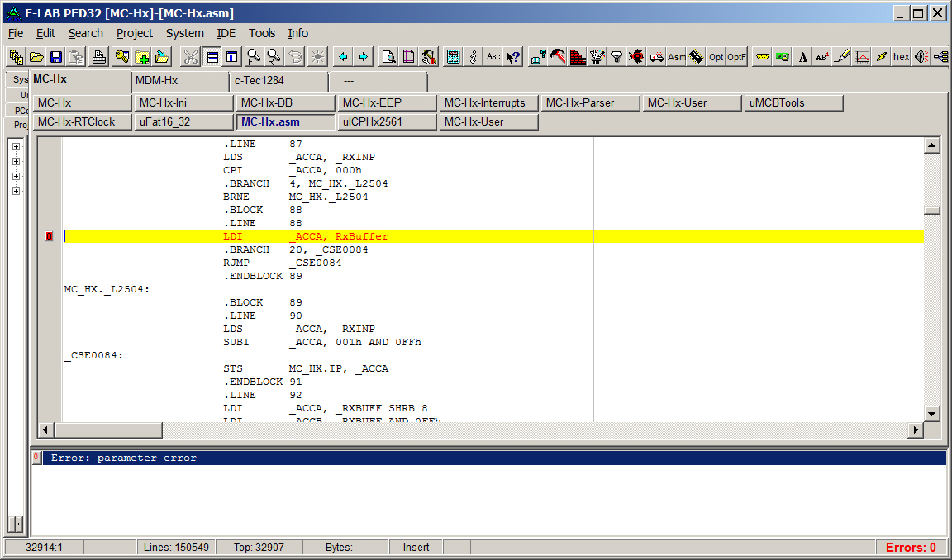The image size is (952, 560).
Task: Toggle the vertical split window button
Action: click(232, 57)
